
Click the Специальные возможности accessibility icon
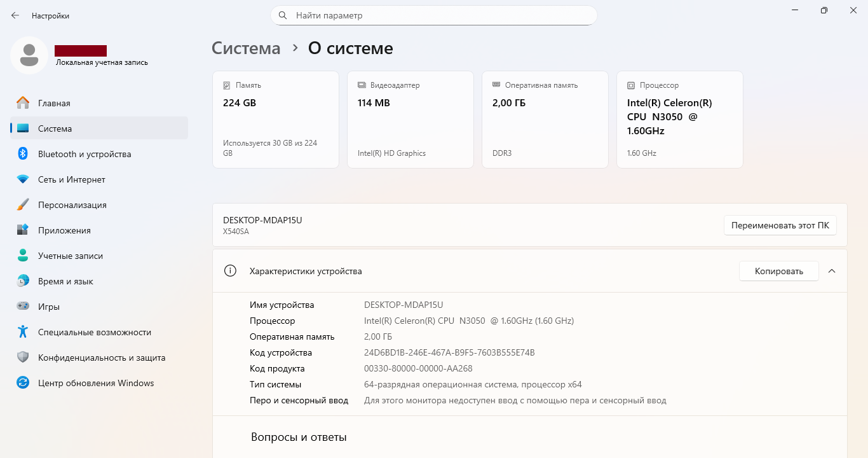point(23,332)
